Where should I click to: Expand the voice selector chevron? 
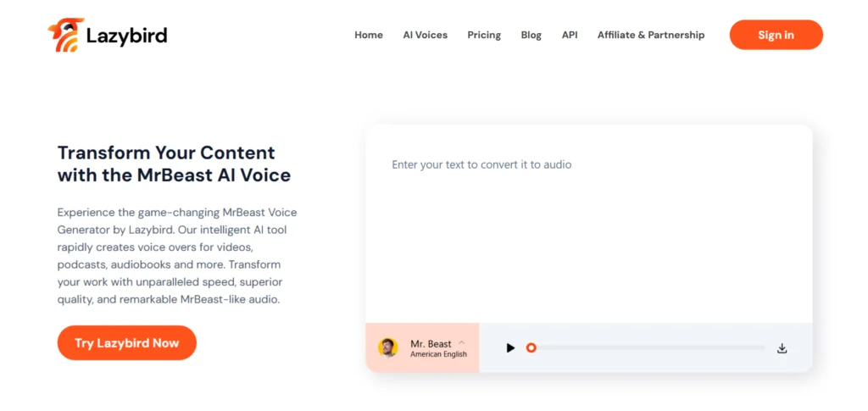(x=461, y=342)
